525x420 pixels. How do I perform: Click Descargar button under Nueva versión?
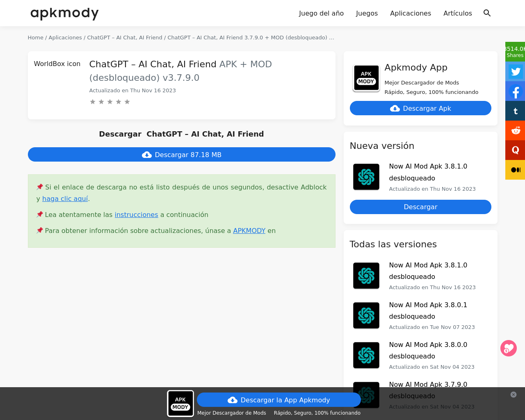click(420, 207)
